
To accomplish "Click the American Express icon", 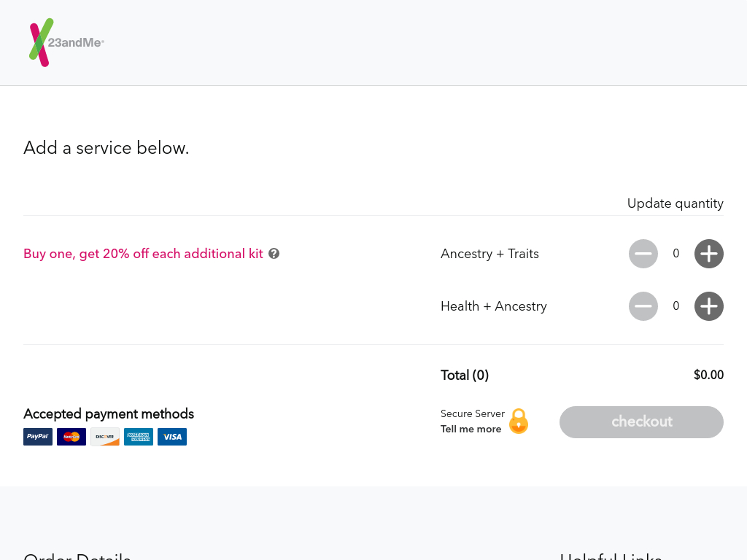I will tap(139, 437).
